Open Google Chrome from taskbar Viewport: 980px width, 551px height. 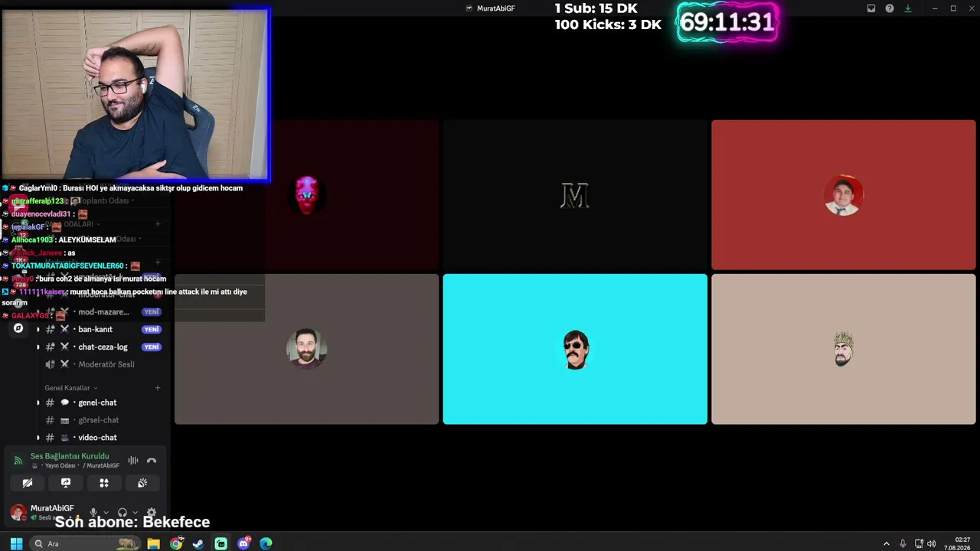pos(177,543)
